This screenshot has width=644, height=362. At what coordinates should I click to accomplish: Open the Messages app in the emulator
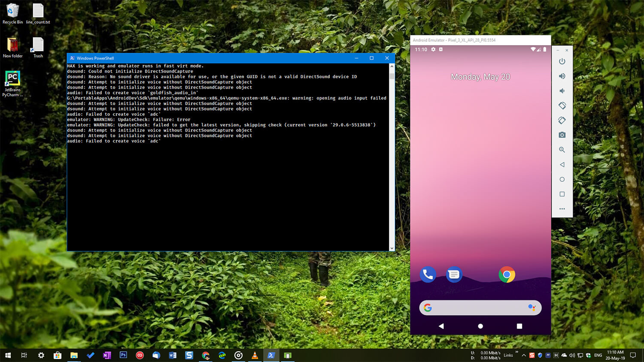click(x=454, y=275)
